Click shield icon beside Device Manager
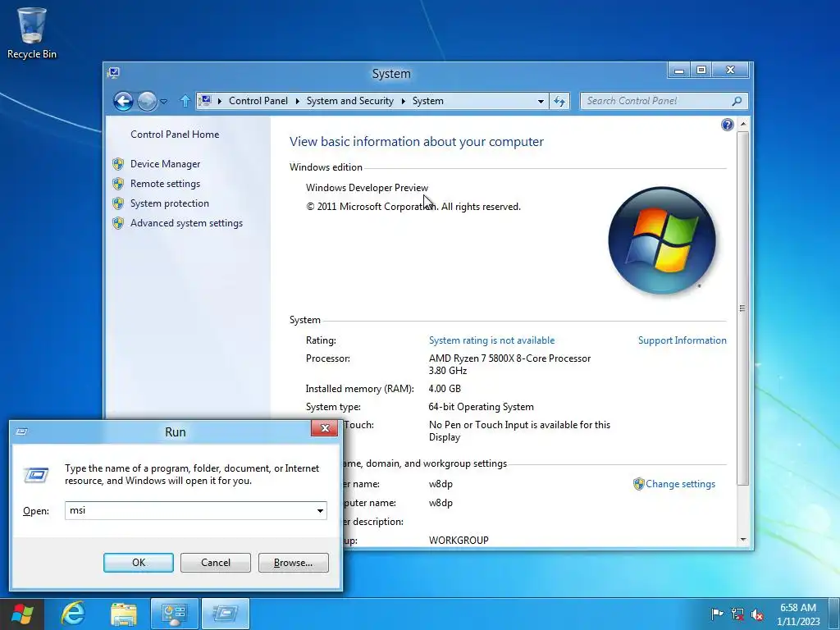 coord(118,164)
